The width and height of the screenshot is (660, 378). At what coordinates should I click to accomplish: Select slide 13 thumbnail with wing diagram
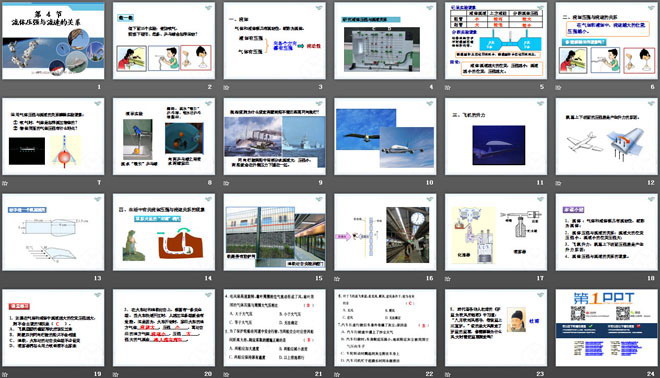pyautogui.click(x=53, y=232)
